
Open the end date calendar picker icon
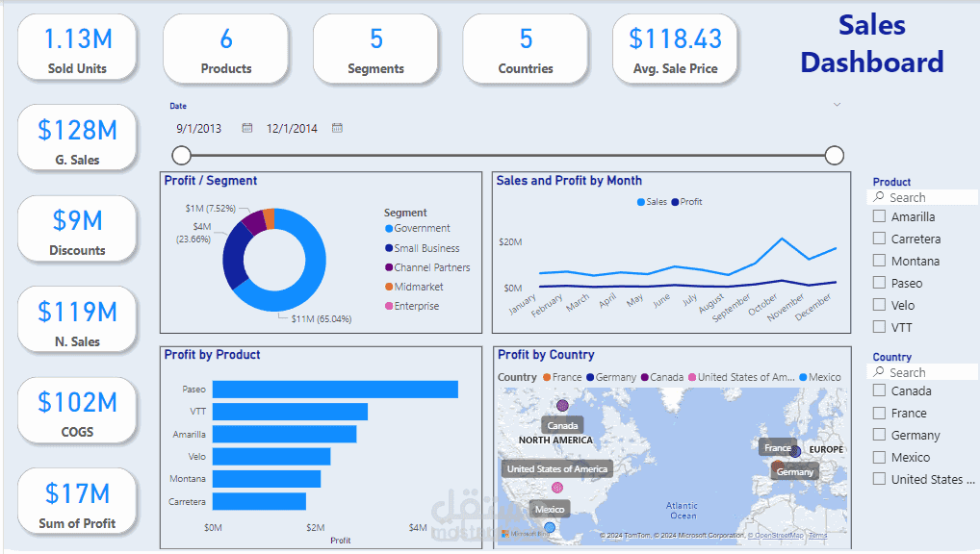[337, 127]
